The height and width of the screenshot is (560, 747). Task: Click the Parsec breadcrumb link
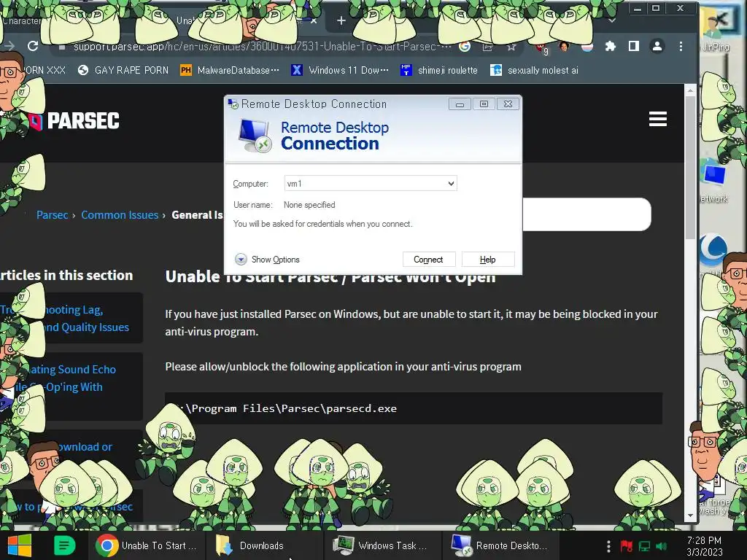tap(52, 215)
